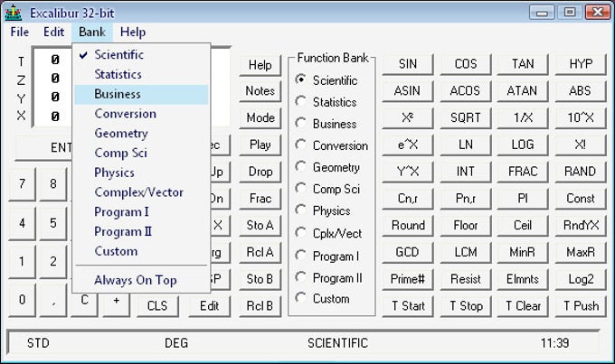Select the Conversion radio button in Function Bank
This screenshot has width=615, height=364.
[x=301, y=145]
